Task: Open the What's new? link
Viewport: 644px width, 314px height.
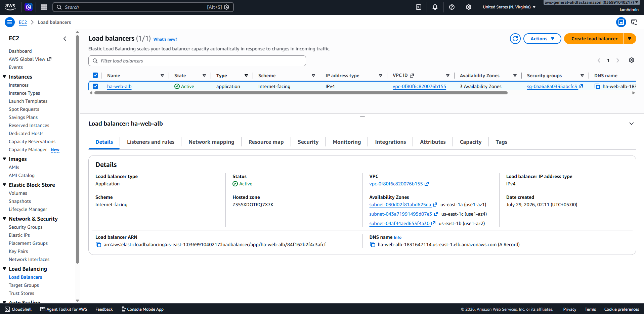Action: coord(165,39)
